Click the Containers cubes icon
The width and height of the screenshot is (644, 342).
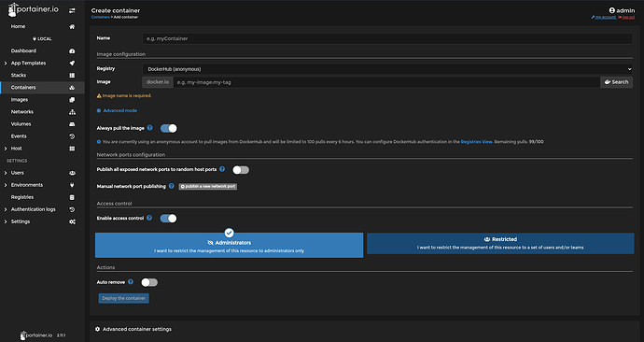coord(72,88)
